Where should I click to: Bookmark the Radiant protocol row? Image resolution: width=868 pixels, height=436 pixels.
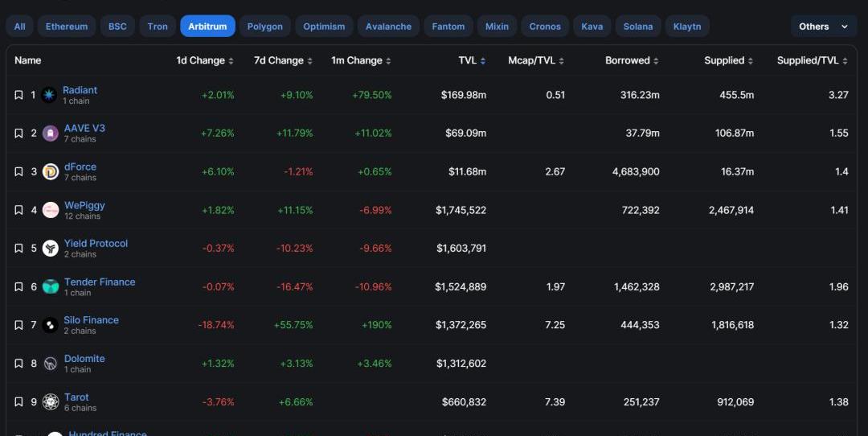tap(18, 95)
